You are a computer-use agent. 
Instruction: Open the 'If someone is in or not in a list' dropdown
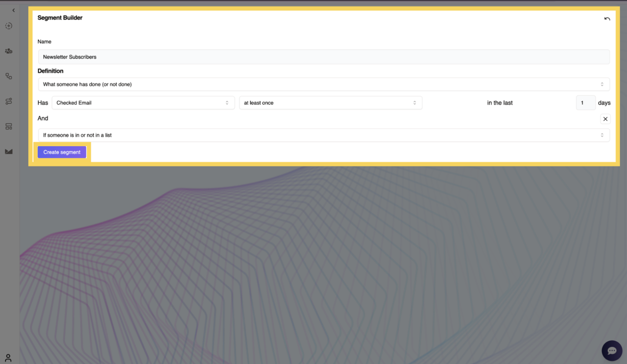click(324, 135)
